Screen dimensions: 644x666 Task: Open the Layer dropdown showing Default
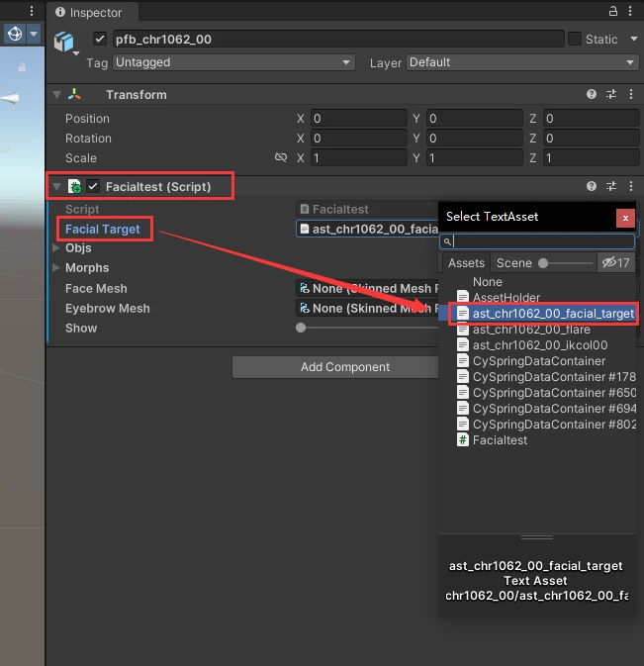[522, 62]
